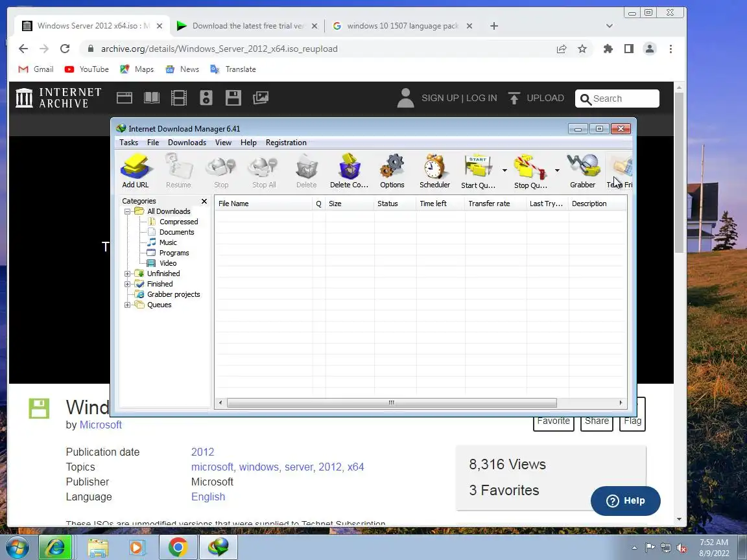Open the Gmail bookmark
The image size is (747, 560).
[36, 69]
